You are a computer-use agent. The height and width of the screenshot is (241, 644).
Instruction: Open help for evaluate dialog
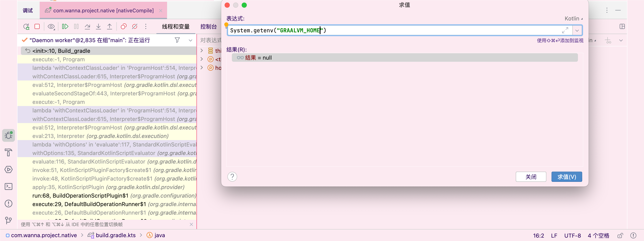(232, 176)
